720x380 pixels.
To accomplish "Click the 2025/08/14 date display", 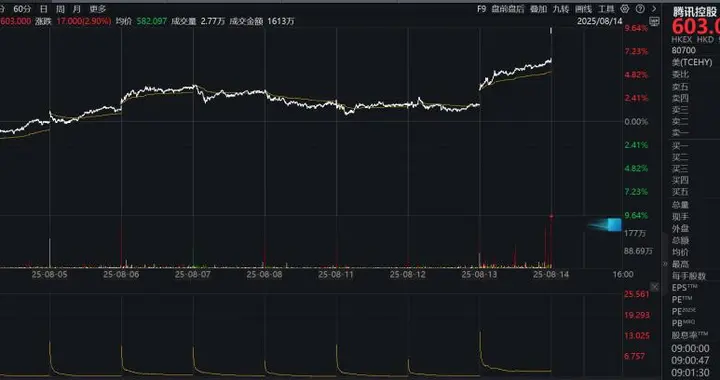I will [x=600, y=21].
